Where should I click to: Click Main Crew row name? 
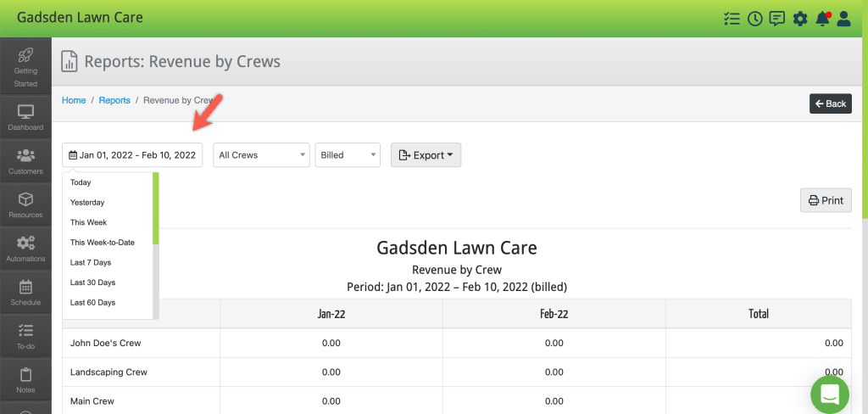(x=92, y=400)
